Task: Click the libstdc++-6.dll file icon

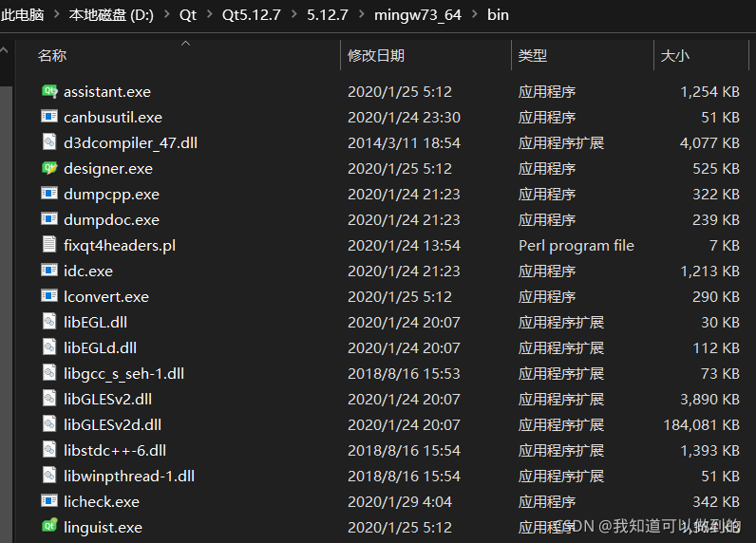Action: (49, 449)
